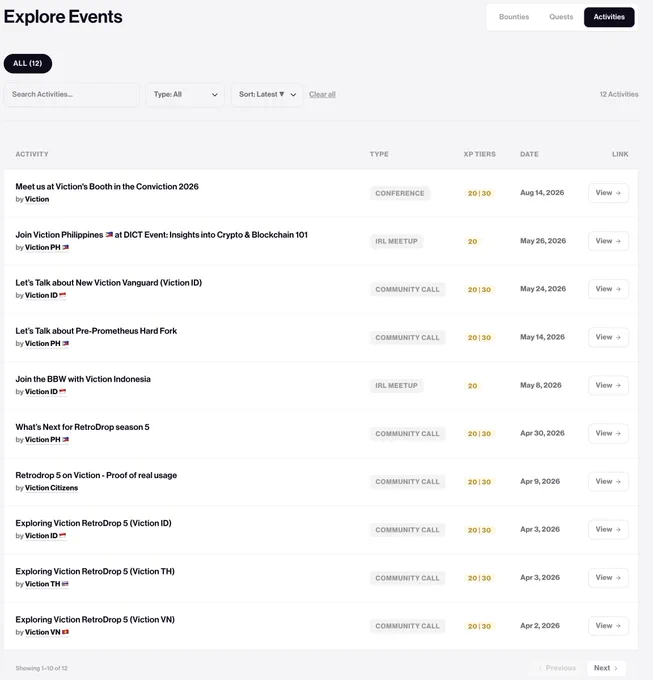Screen dimensions: 653x680
Task: Go to the Next page
Action: click(606, 668)
